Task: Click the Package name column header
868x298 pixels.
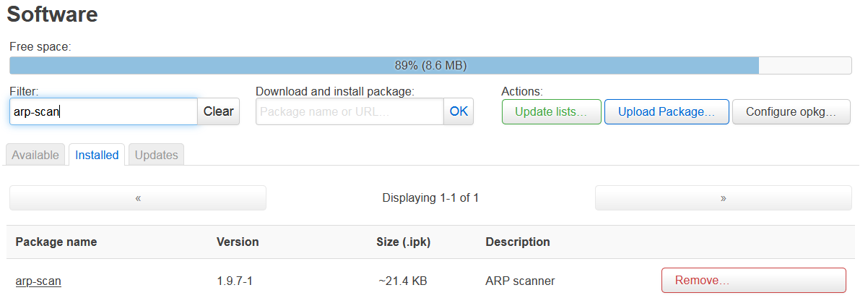Action: click(56, 242)
